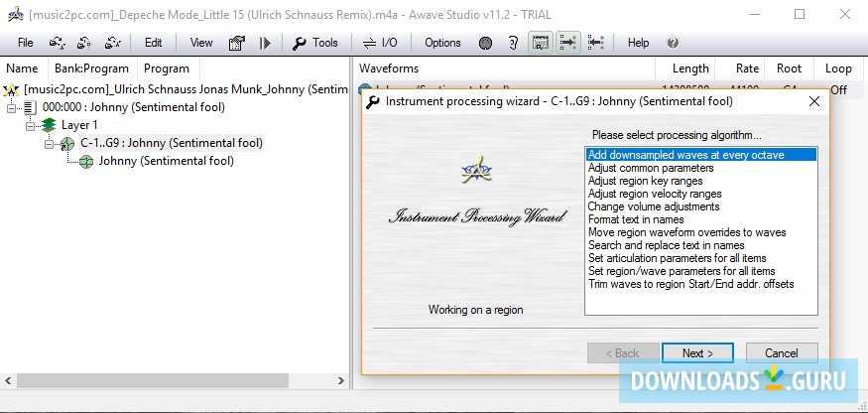Click the play/audition icon in the toolbar

(266, 43)
